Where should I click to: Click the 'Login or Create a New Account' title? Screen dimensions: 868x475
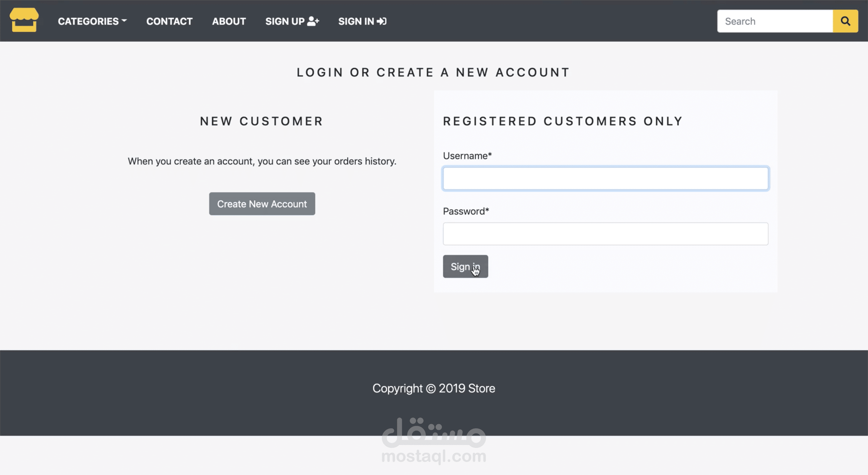coord(433,72)
